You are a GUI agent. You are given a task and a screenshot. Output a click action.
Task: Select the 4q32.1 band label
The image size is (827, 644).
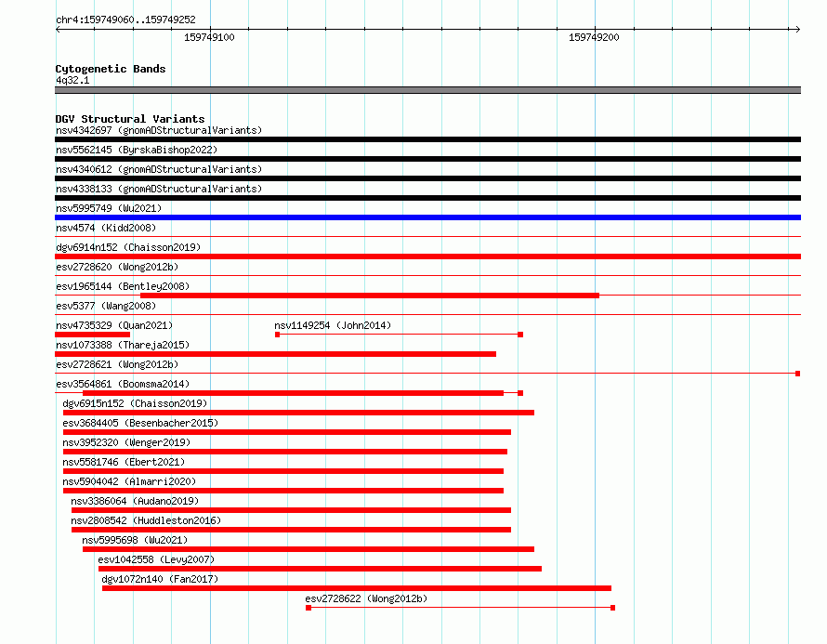[72, 80]
